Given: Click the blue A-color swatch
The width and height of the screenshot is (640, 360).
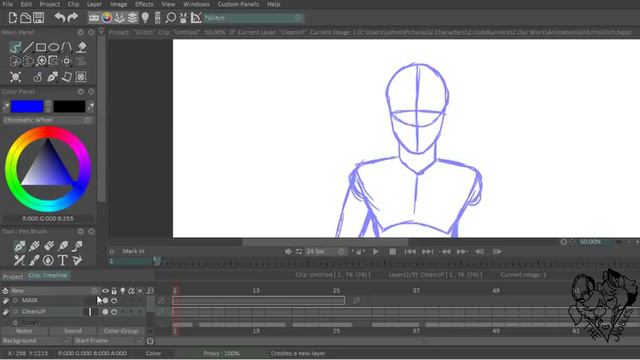Looking at the screenshot, I should point(27,107).
